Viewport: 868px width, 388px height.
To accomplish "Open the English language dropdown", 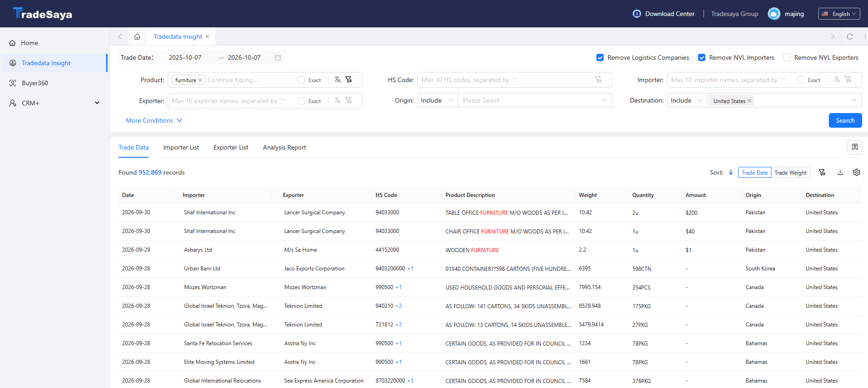I will [839, 14].
